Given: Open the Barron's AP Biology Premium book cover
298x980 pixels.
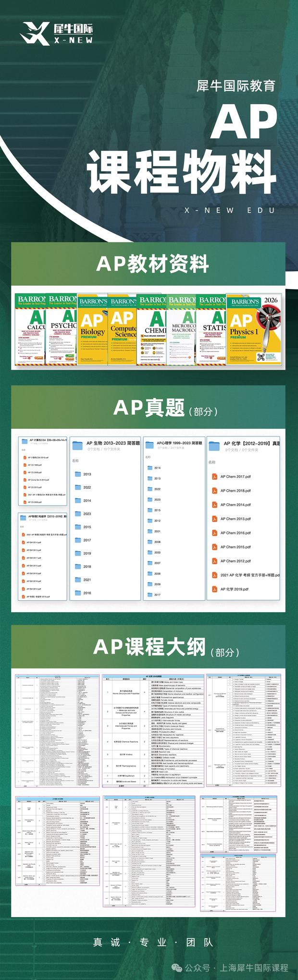Looking at the screenshot, I should 93,329.
